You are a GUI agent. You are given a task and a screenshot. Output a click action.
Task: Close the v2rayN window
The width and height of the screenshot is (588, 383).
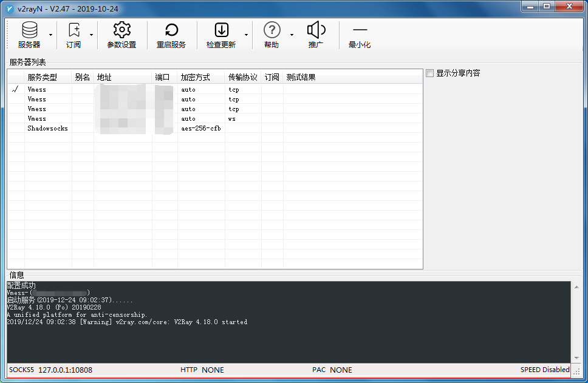569,6
